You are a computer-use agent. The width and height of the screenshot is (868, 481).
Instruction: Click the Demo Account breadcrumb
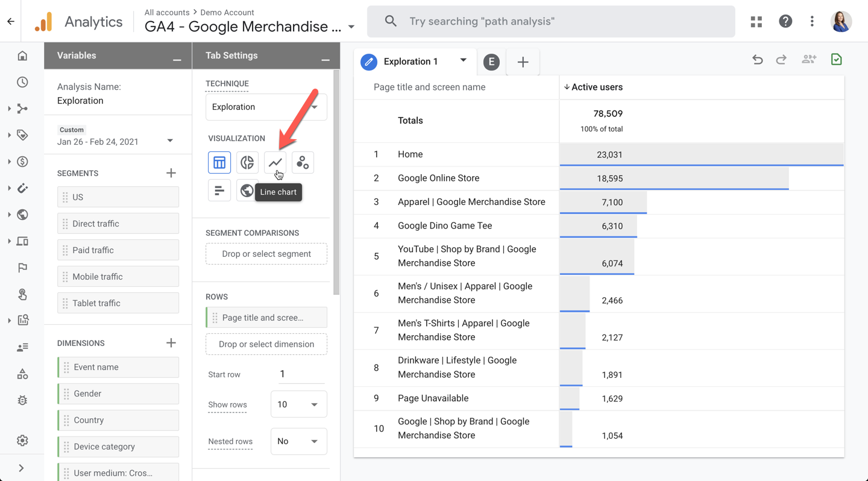[227, 12]
